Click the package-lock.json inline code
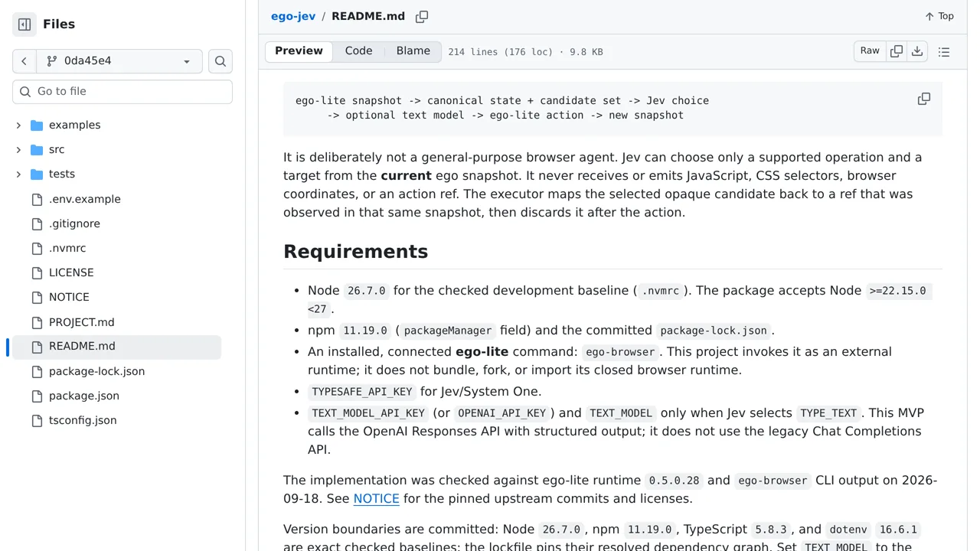The height and width of the screenshot is (551, 980). click(x=713, y=331)
